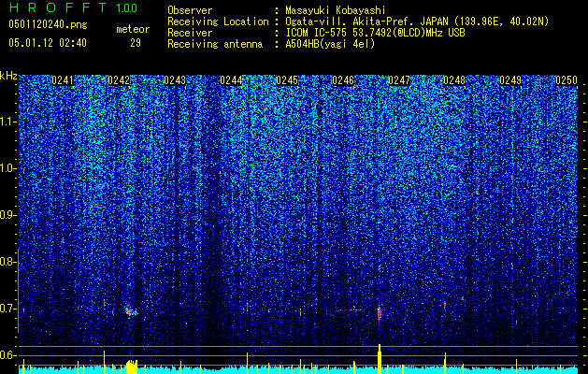Click the A504HB yagi antenna text
The height and width of the screenshot is (374, 588).
click(330, 44)
